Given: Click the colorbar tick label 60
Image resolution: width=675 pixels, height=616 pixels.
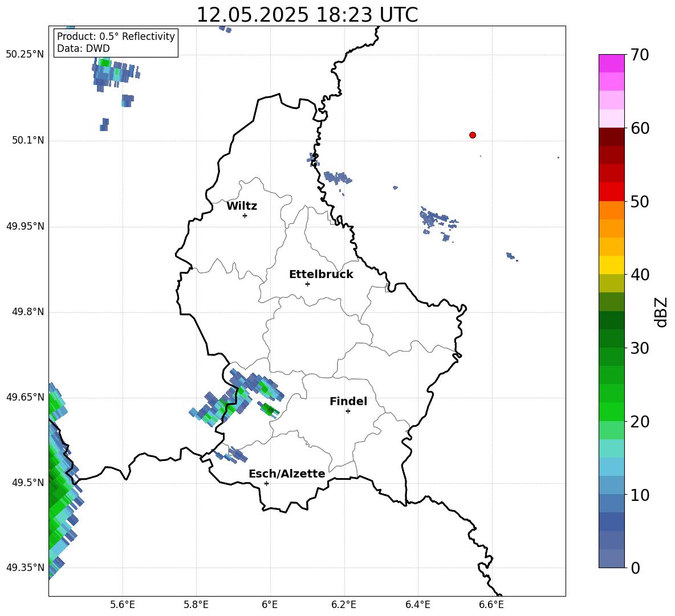Looking at the screenshot, I should point(640,128).
